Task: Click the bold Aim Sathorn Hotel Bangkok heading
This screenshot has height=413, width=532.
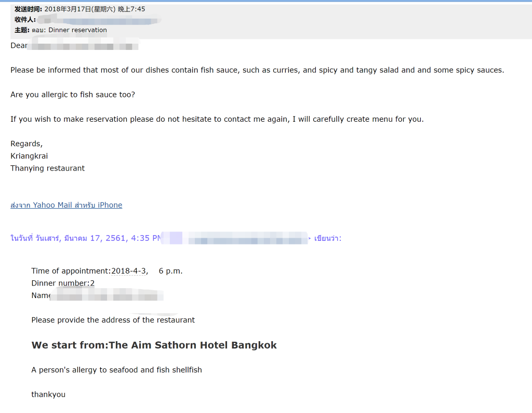Action: click(x=154, y=345)
